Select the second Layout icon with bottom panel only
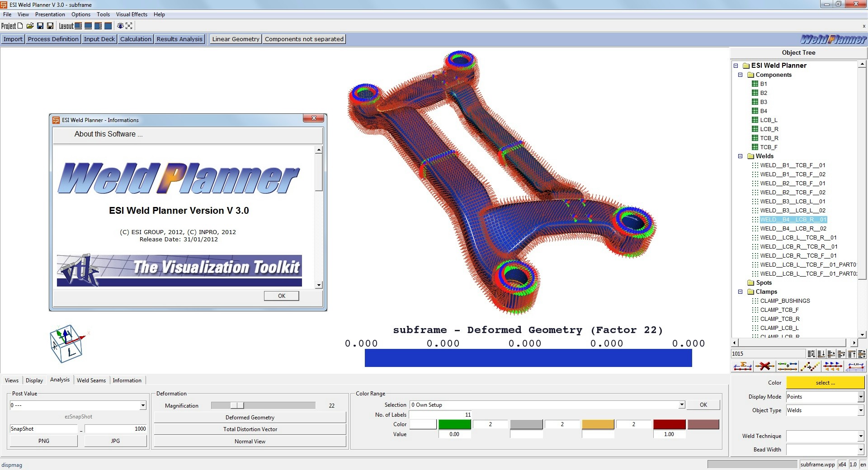868x470 pixels. [x=88, y=26]
